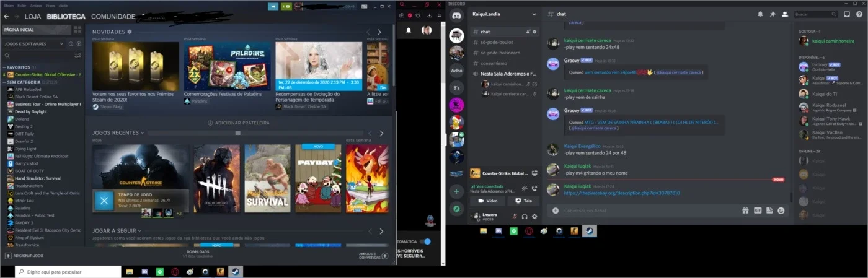This screenshot has height=278, width=868.
Task: Open the BIBLIOTECA tab in Steam
Action: click(x=66, y=16)
